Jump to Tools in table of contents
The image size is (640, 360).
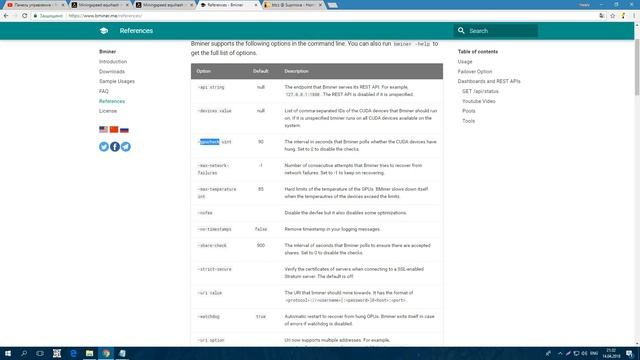click(468, 121)
